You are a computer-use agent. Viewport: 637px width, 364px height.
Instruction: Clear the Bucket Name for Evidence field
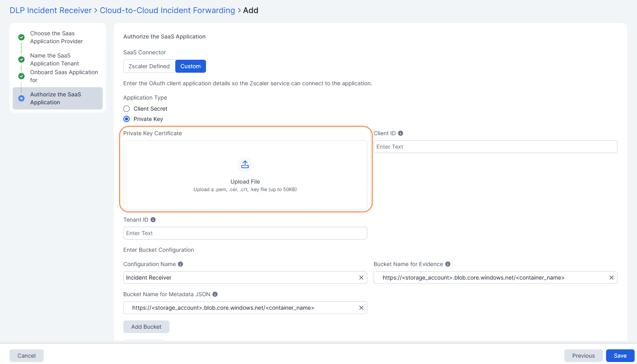tap(612, 278)
